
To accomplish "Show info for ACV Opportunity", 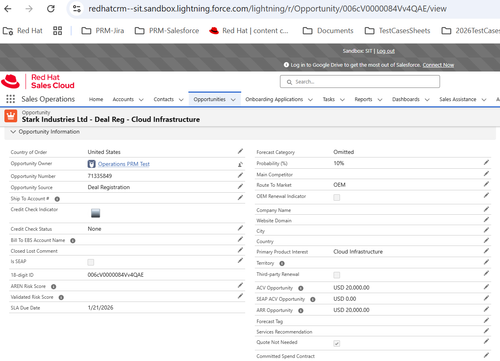I will pyautogui.click(x=301, y=288).
